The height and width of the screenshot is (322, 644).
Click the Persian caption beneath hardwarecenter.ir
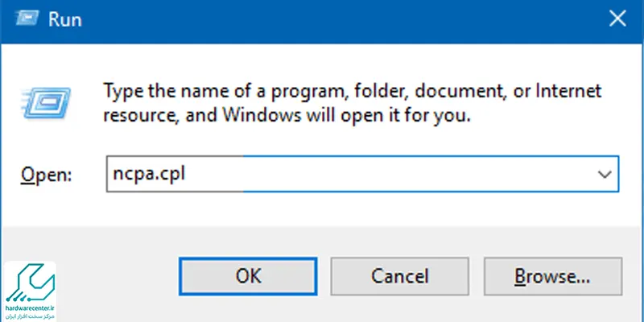tap(31, 316)
